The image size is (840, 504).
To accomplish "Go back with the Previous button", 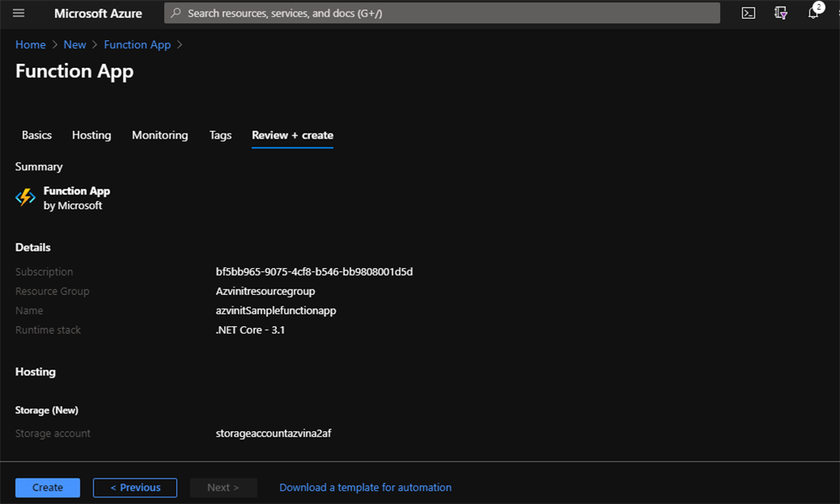I will 135,487.
